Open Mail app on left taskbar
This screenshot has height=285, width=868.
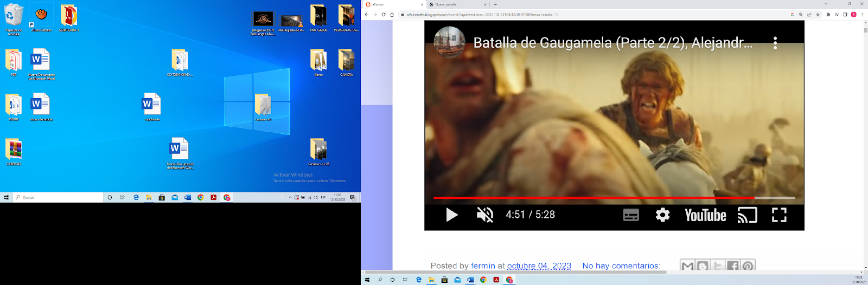pos(175,198)
